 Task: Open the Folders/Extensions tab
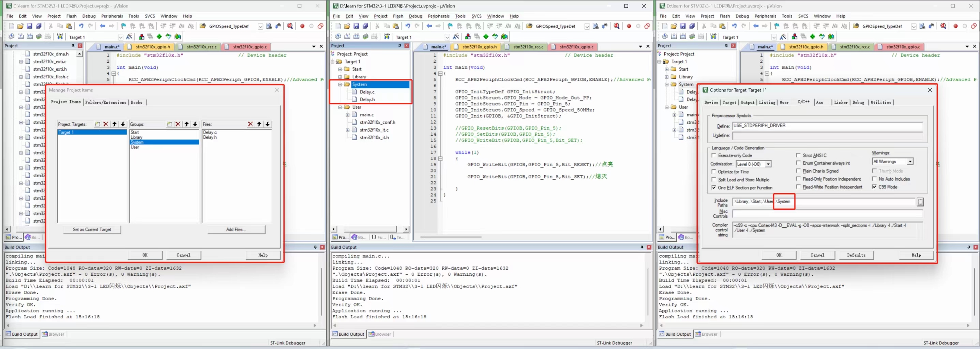point(105,102)
